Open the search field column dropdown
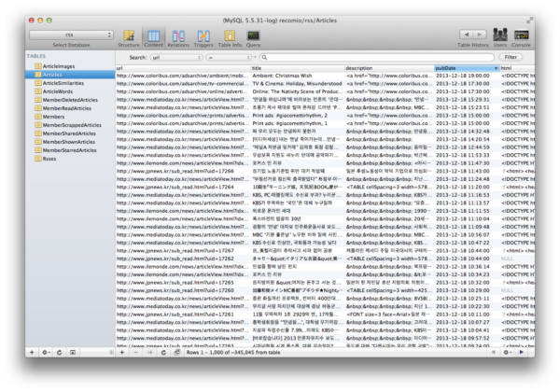Screen dimensions: 560x392 pyautogui.click(x=176, y=57)
